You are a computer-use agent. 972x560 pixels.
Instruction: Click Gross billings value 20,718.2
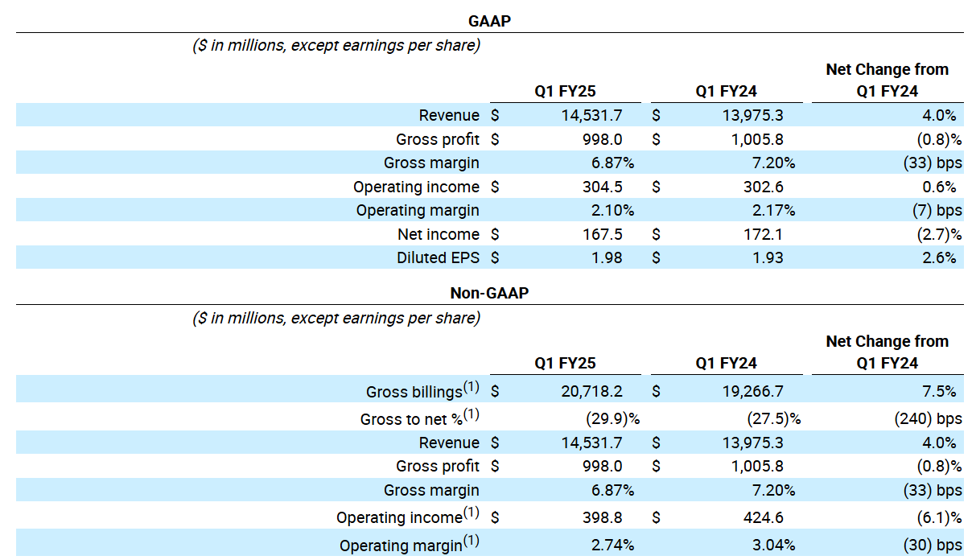(591, 392)
